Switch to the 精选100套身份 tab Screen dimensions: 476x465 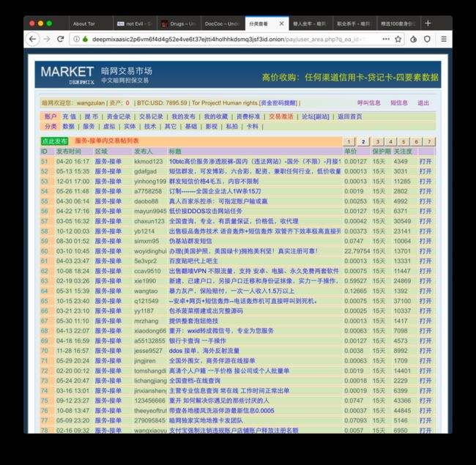click(398, 23)
